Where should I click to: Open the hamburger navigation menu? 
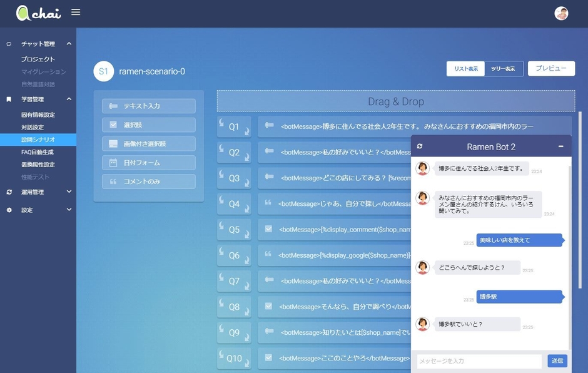76,11
